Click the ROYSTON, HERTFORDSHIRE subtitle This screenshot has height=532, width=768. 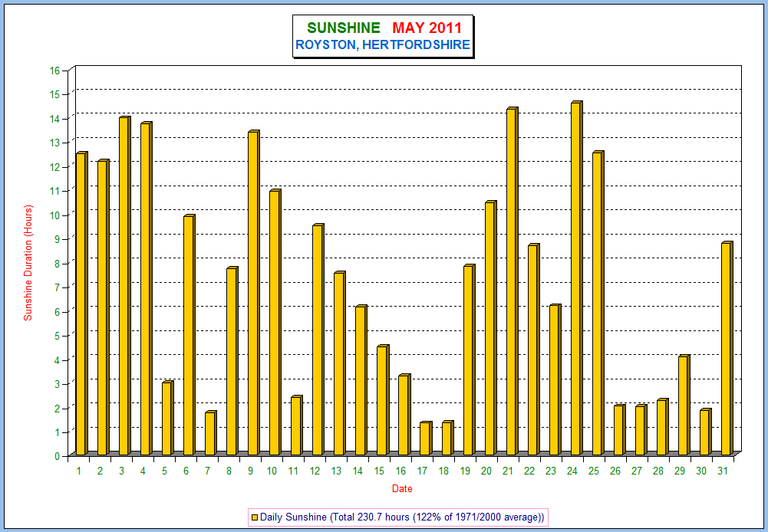coord(383,45)
